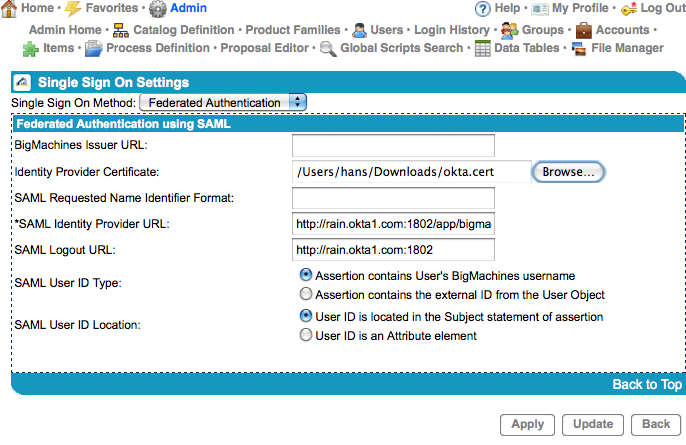686x445 pixels.
Task: Open the Login History page
Action: (451, 30)
